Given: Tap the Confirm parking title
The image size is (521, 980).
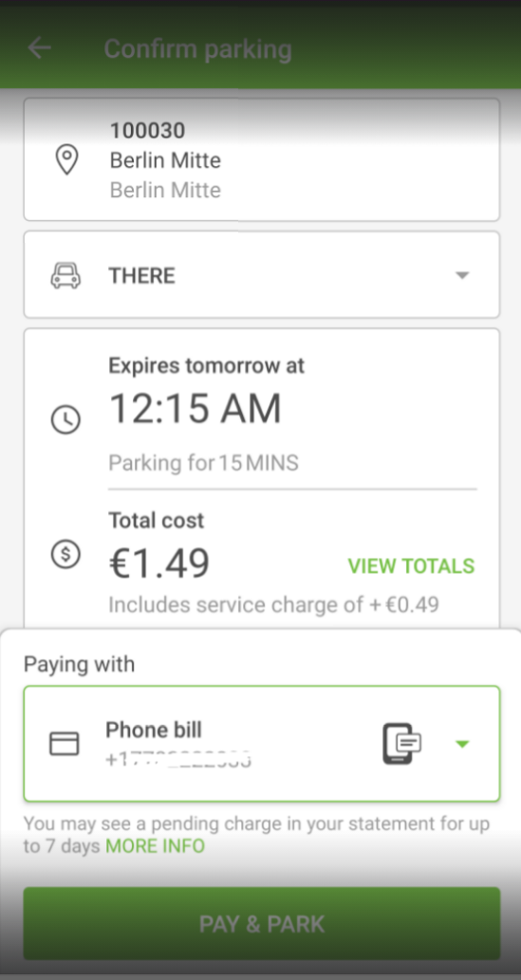Looking at the screenshot, I should (x=197, y=48).
